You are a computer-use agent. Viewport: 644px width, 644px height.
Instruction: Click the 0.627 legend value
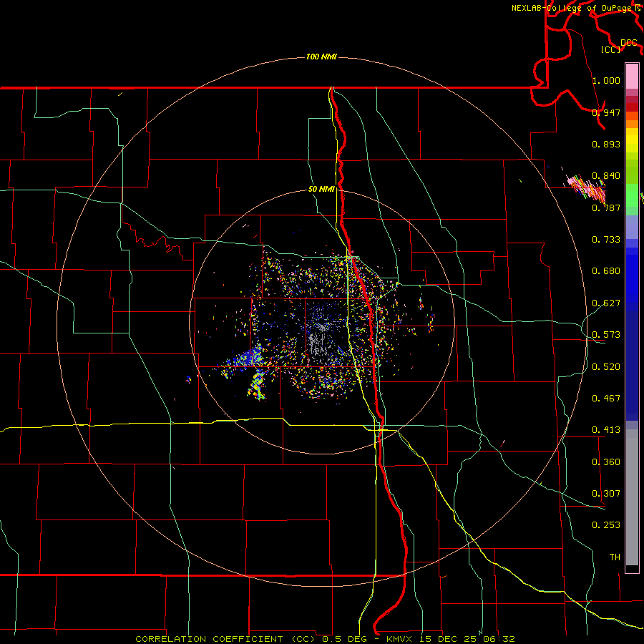pyautogui.click(x=606, y=303)
